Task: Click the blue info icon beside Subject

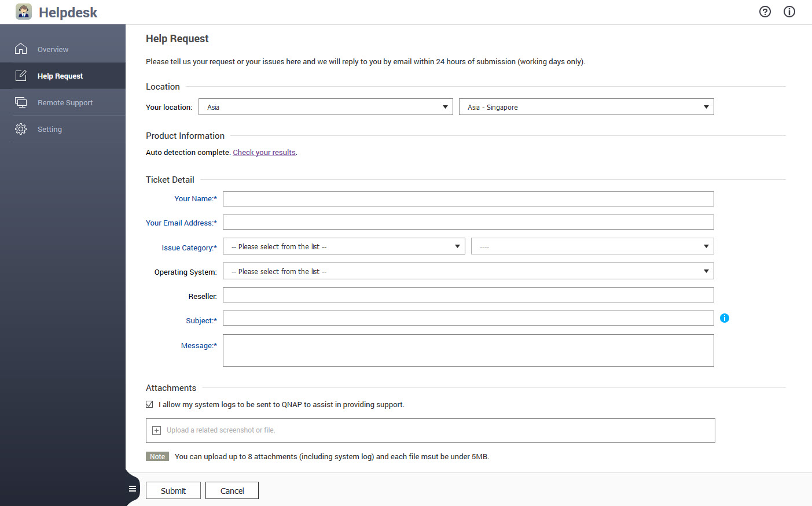Action: pos(725,318)
